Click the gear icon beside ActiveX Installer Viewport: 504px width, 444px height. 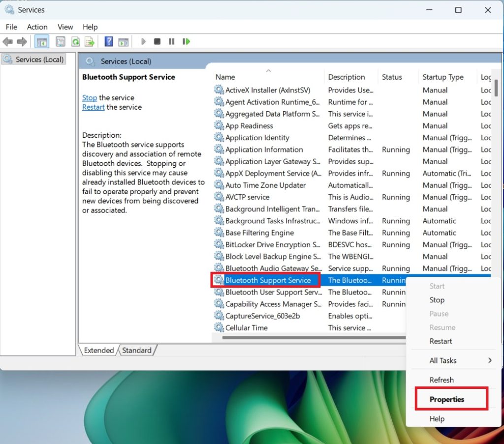point(219,89)
